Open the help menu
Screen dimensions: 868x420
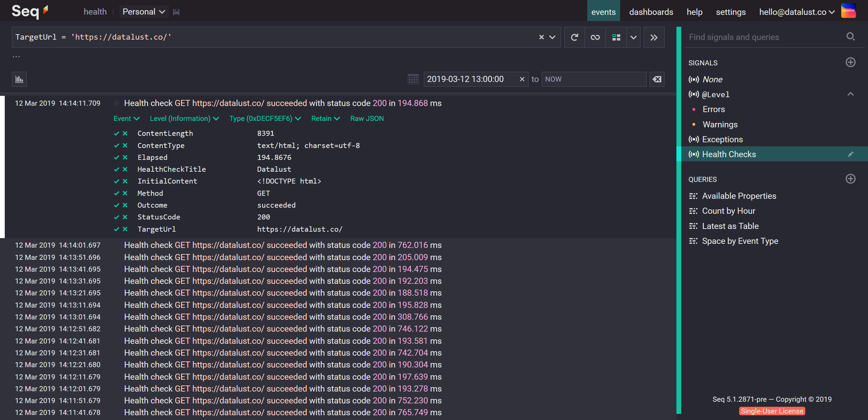pyautogui.click(x=694, y=12)
